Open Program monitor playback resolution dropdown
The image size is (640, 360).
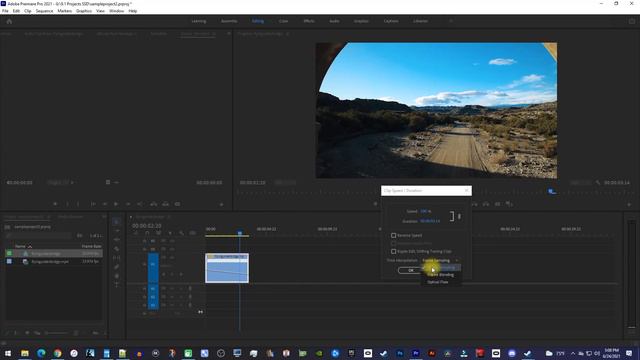tap(580, 182)
